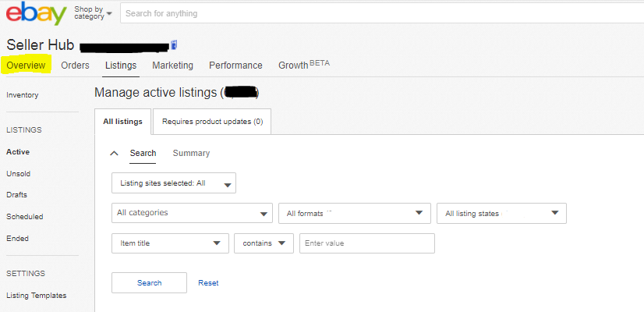Image resolution: width=644 pixels, height=312 pixels.
Task: Click the Enter value text field
Action: point(366,243)
